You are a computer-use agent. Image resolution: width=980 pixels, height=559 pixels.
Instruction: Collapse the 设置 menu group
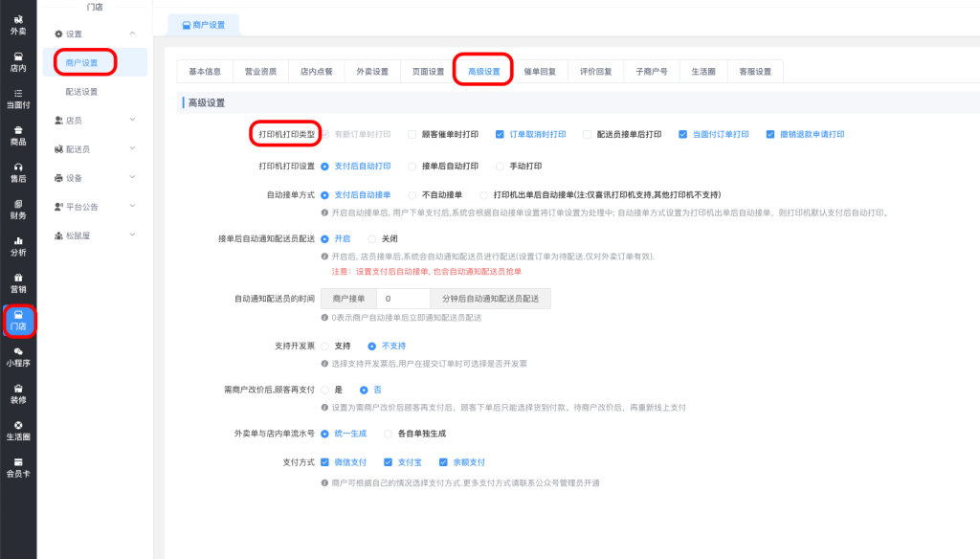click(x=94, y=34)
